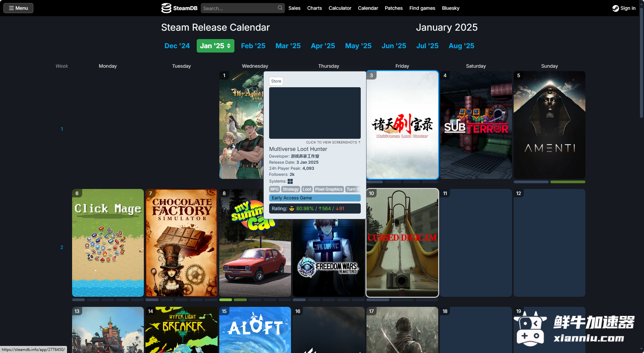Screen dimensions: 644x353
Task: Go to Mar '25 month
Action: pyautogui.click(x=288, y=46)
